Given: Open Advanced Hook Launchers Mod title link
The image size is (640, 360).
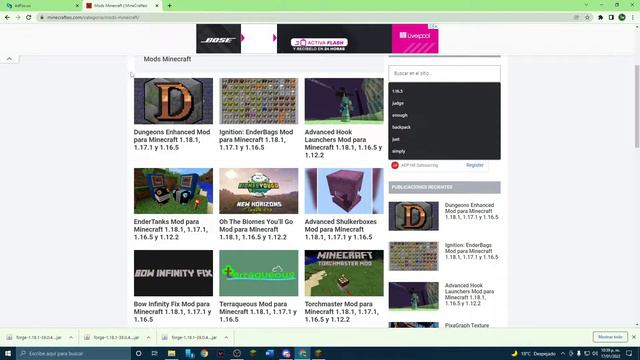Looking at the screenshot, I should [343, 143].
